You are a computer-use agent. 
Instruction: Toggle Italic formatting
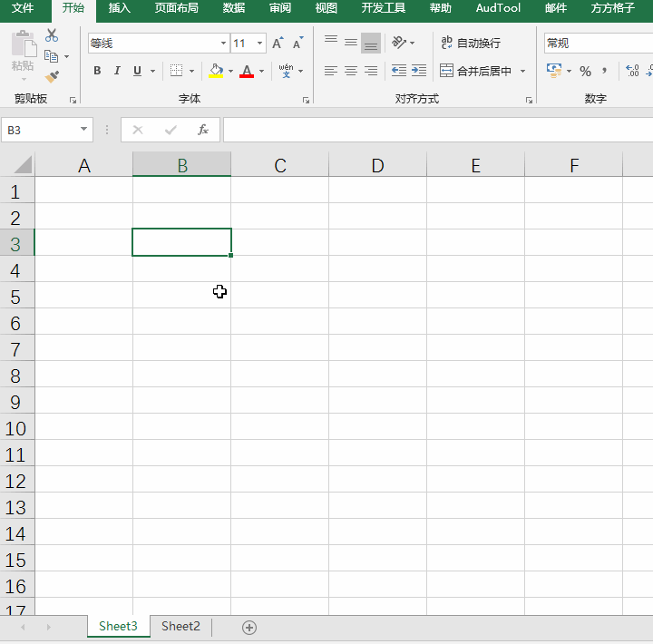pyautogui.click(x=117, y=71)
